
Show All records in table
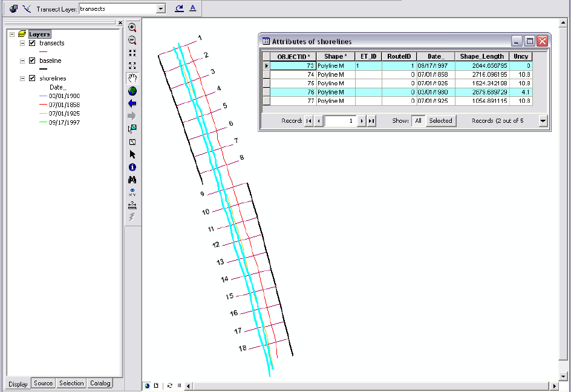418,120
